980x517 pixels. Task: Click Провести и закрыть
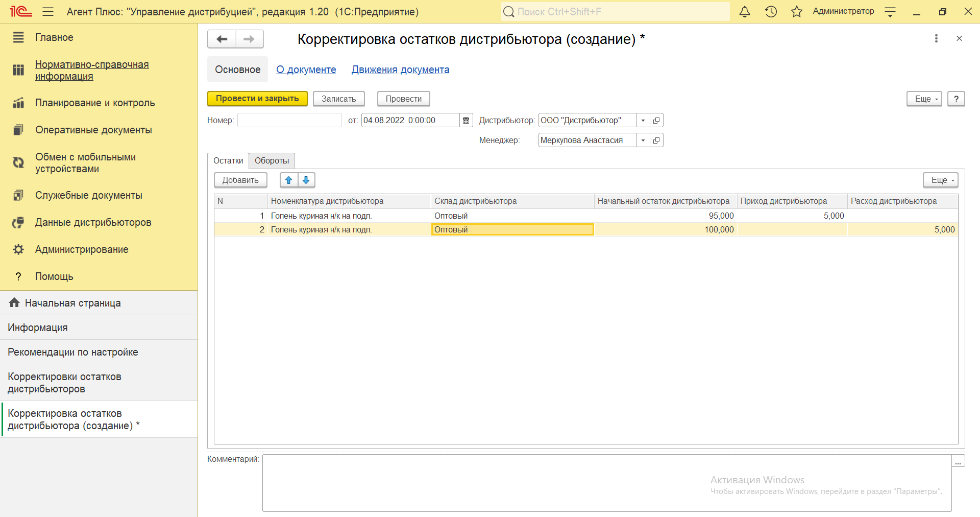[257, 99]
